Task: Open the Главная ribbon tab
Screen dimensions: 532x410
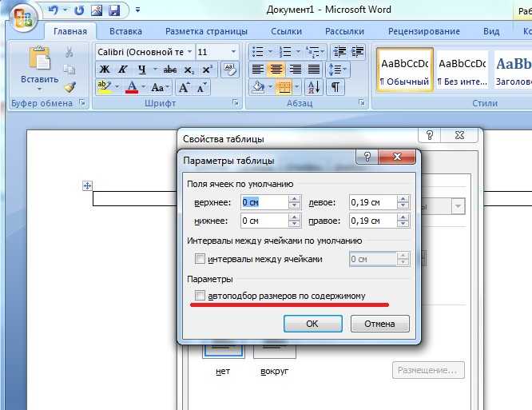Action: (x=70, y=31)
